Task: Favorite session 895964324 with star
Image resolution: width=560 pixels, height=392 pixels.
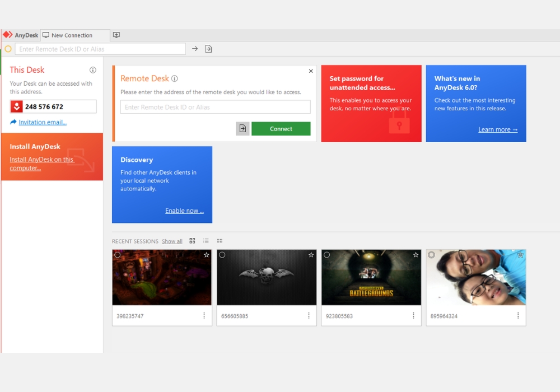Action: [x=520, y=255]
